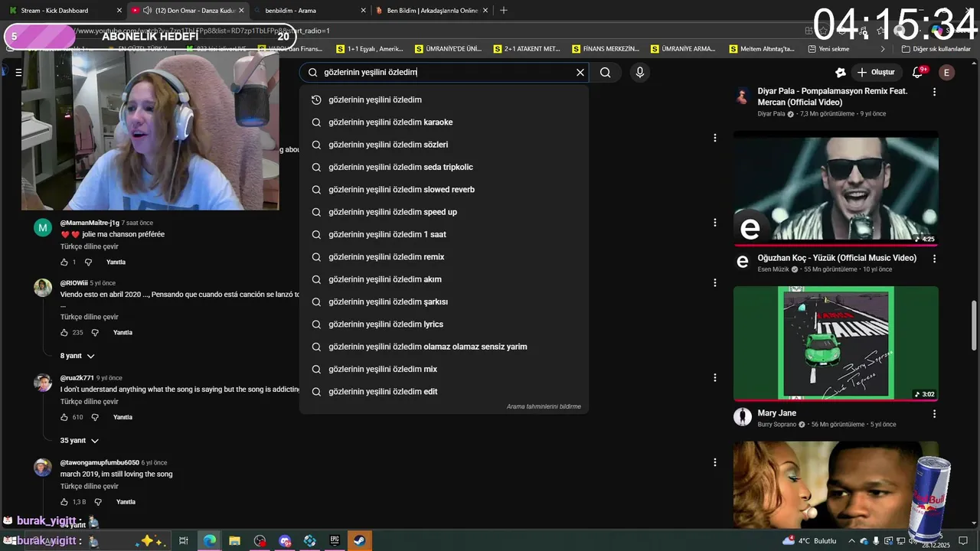The height and width of the screenshot is (551, 980).
Task: Open the account avatar menu
Action: (x=947, y=73)
